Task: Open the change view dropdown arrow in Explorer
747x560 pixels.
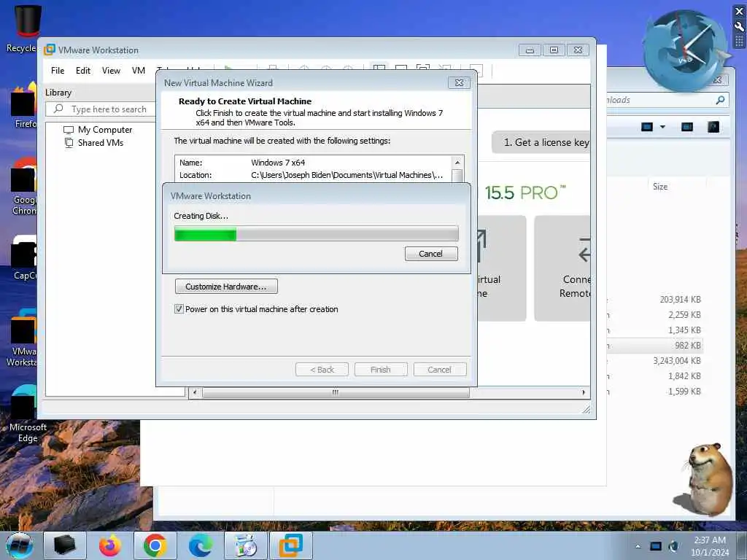Action: [662, 127]
